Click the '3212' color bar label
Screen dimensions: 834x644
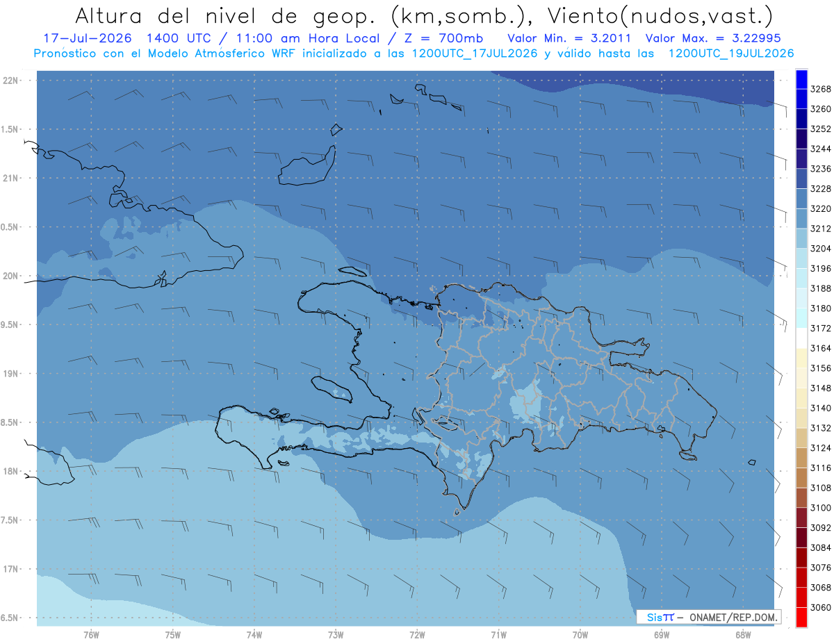(820, 229)
